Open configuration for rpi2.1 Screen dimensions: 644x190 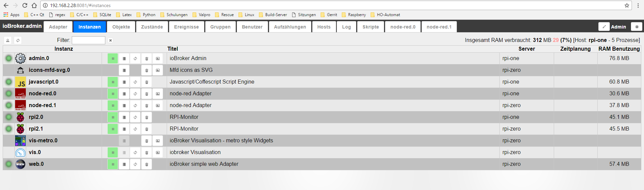124,129
